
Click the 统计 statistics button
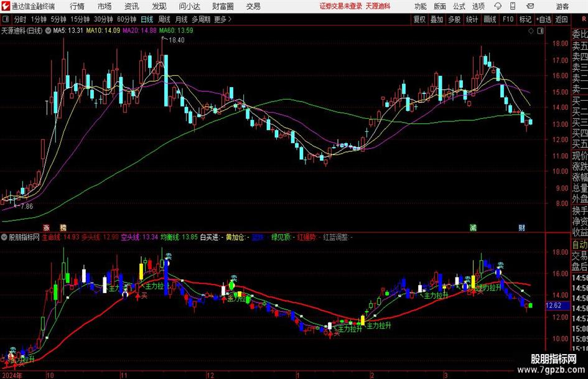[472, 19]
